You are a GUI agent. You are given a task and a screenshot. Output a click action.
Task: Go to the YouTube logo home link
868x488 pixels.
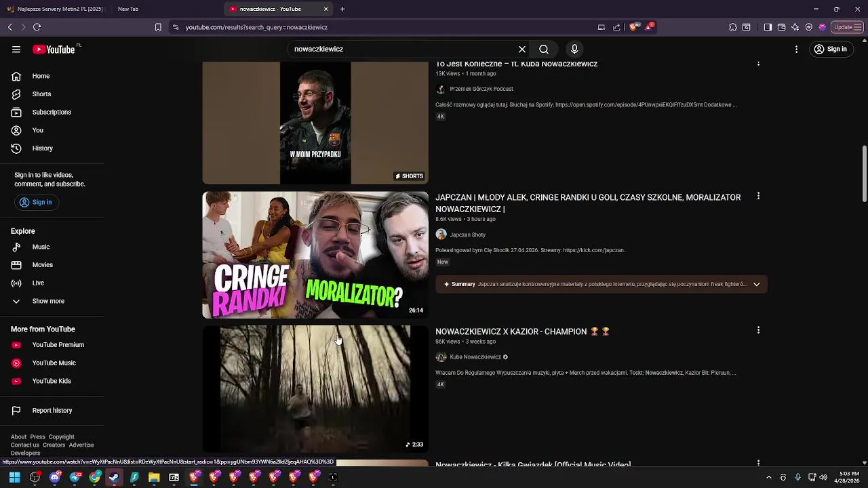tap(54, 49)
